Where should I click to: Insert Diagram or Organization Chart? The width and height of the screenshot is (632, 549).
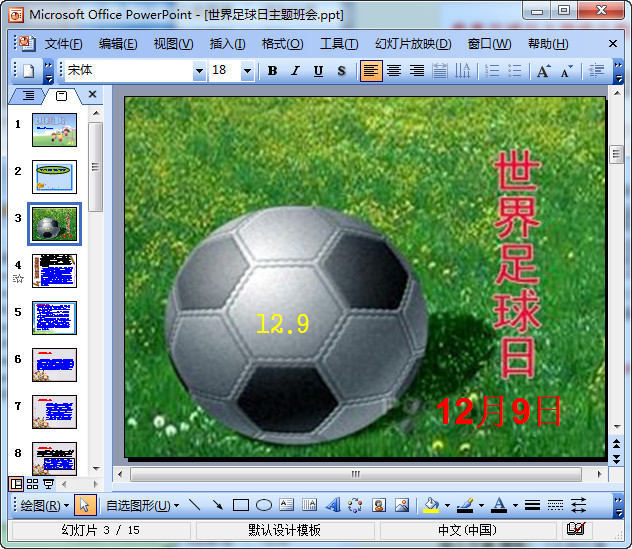355,505
